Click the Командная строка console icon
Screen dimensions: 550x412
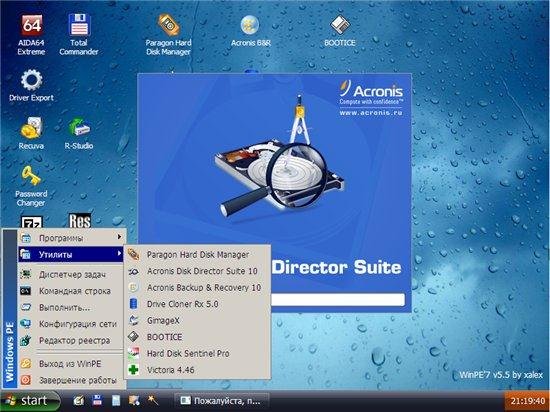click(x=26, y=291)
